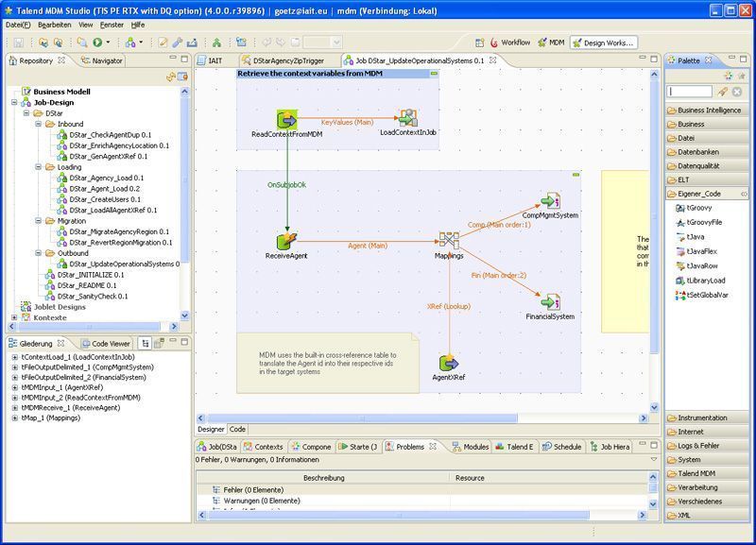Open the Hilfe menu

(x=138, y=25)
